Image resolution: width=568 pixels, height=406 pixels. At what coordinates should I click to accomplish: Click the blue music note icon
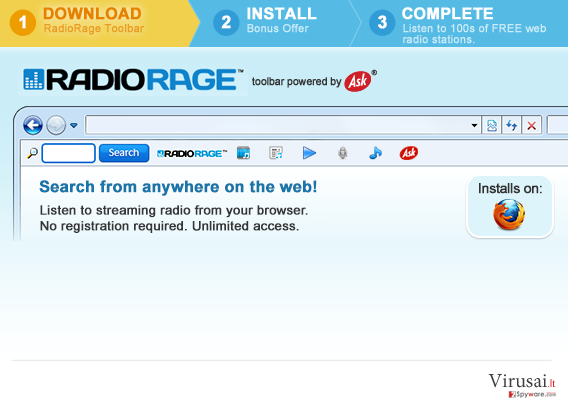[375, 153]
